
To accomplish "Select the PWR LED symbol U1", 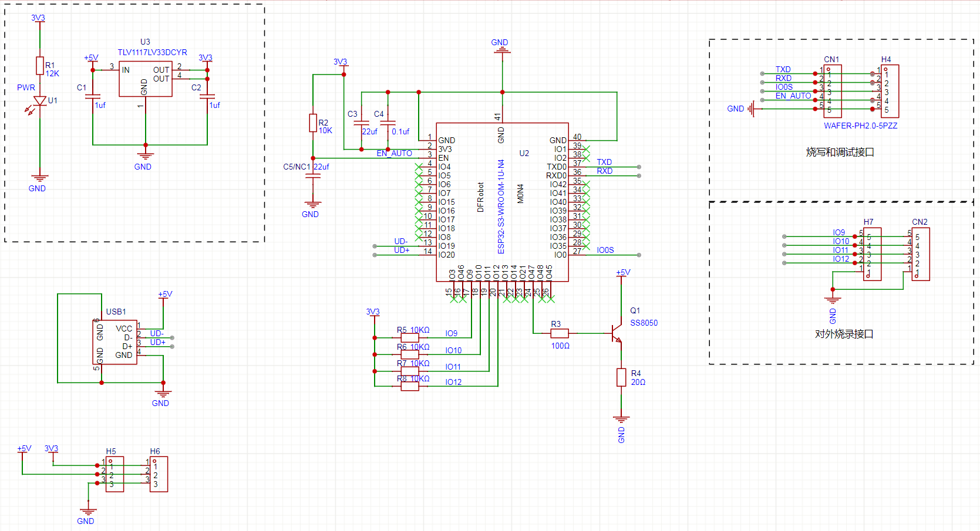I will (x=40, y=101).
